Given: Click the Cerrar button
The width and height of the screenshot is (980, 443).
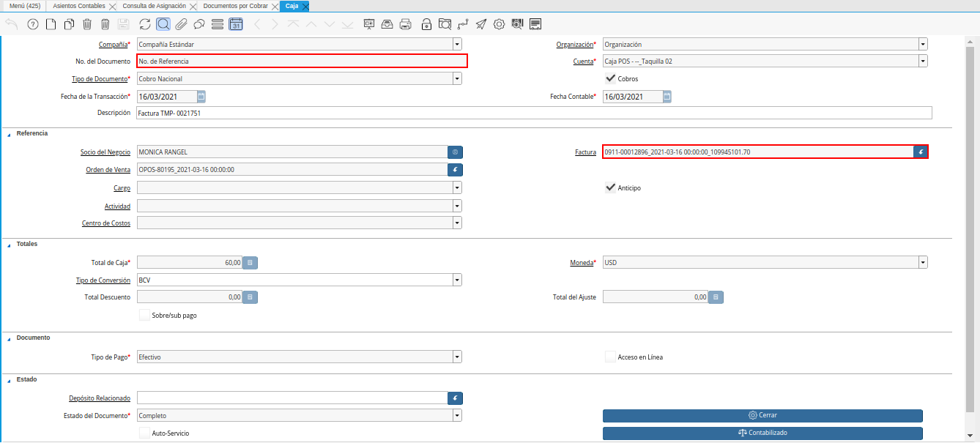Looking at the screenshot, I should pyautogui.click(x=762, y=415).
